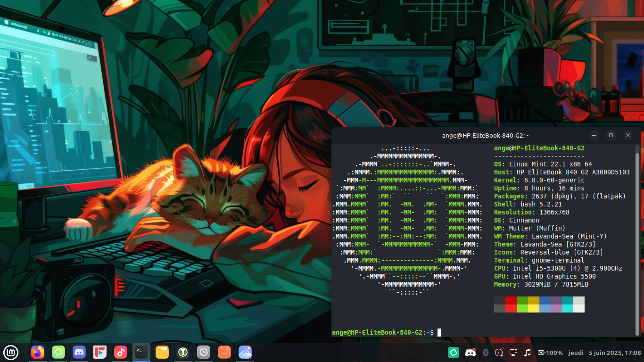Screen dimensions: 644x362
Task: Open the FreeTube launcher icon
Action: [x=100, y=352]
